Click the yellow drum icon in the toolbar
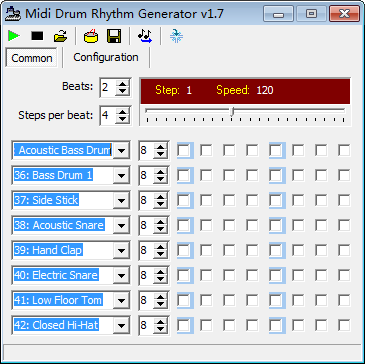Image resolution: width=365 pixels, height=364 pixels. [90, 36]
